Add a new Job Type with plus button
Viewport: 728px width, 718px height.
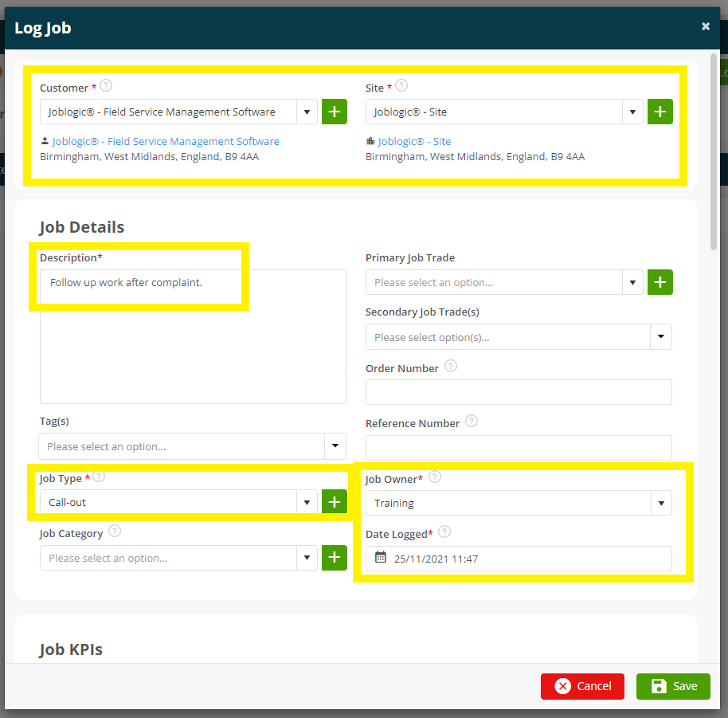[335, 501]
